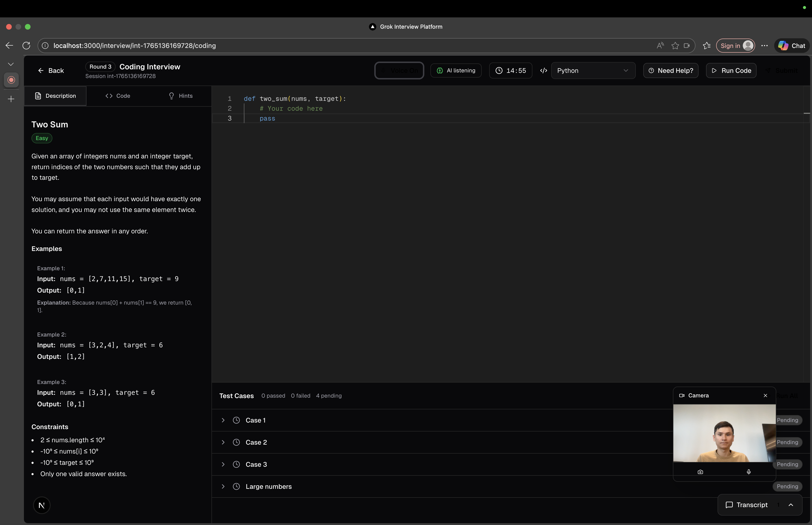Mute the microphone icon in Camera panel
The width and height of the screenshot is (812, 525).
(x=748, y=472)
